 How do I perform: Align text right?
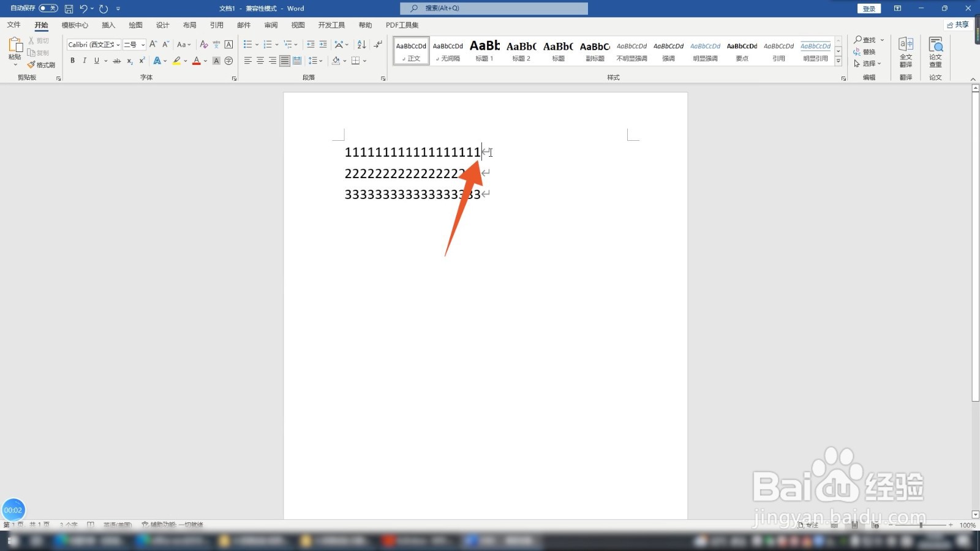point(272,61)
